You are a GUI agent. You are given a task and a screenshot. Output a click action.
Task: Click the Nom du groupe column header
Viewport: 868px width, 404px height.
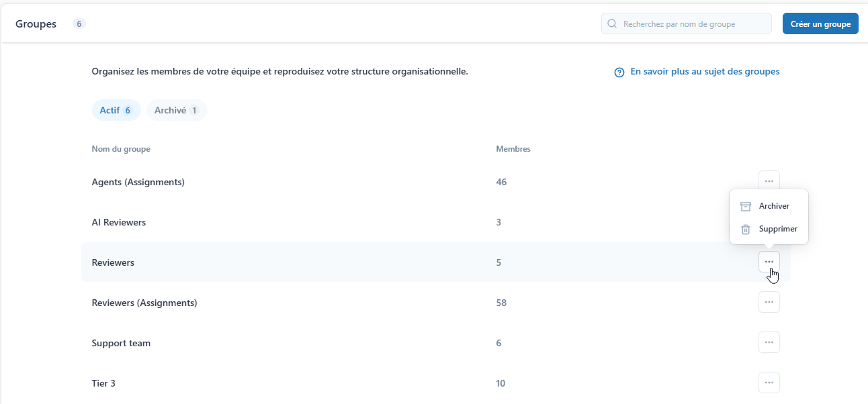pos(121,149)
